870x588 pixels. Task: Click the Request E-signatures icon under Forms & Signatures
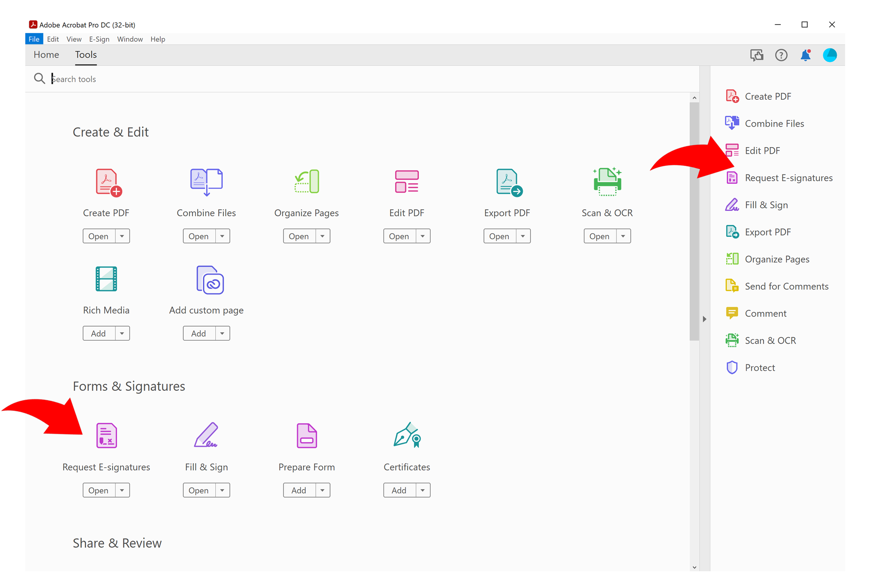106,436
